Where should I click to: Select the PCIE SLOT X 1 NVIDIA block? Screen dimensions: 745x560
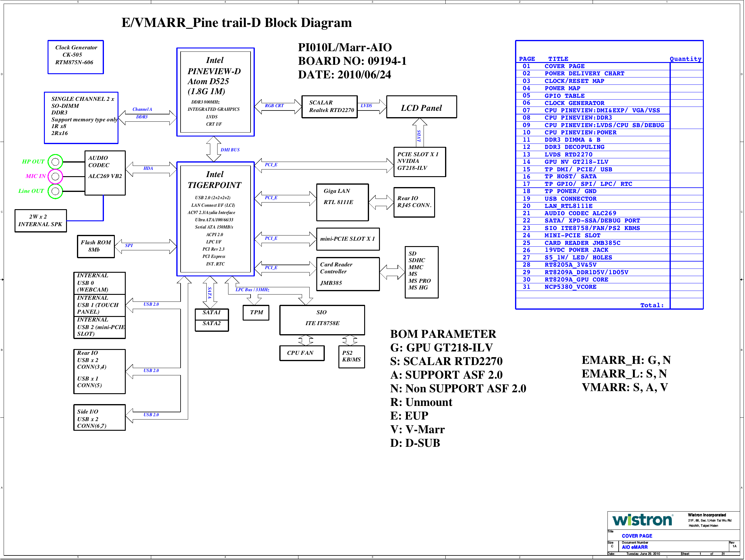[x=420, y=162]
